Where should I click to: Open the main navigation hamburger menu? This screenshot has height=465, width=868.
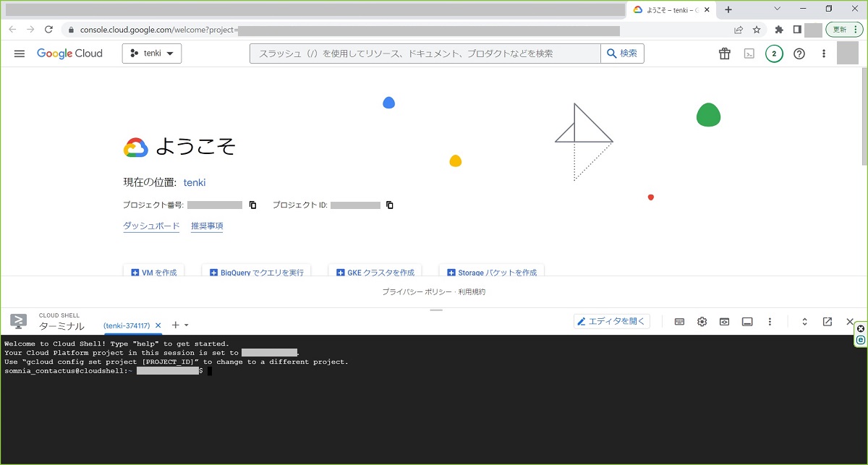(20, 54)
